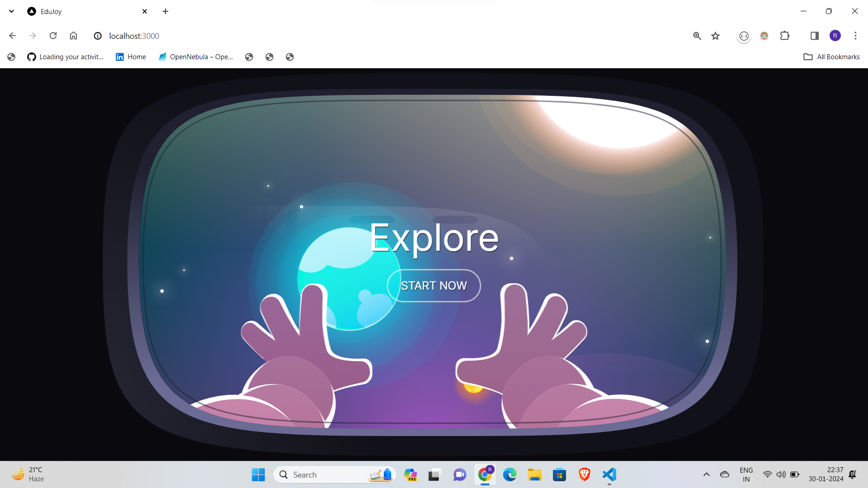Open the Chrome three-dot menu
The width and height of the screenshot is (868, 488).
pyautogui.click(x=855, y=36)
